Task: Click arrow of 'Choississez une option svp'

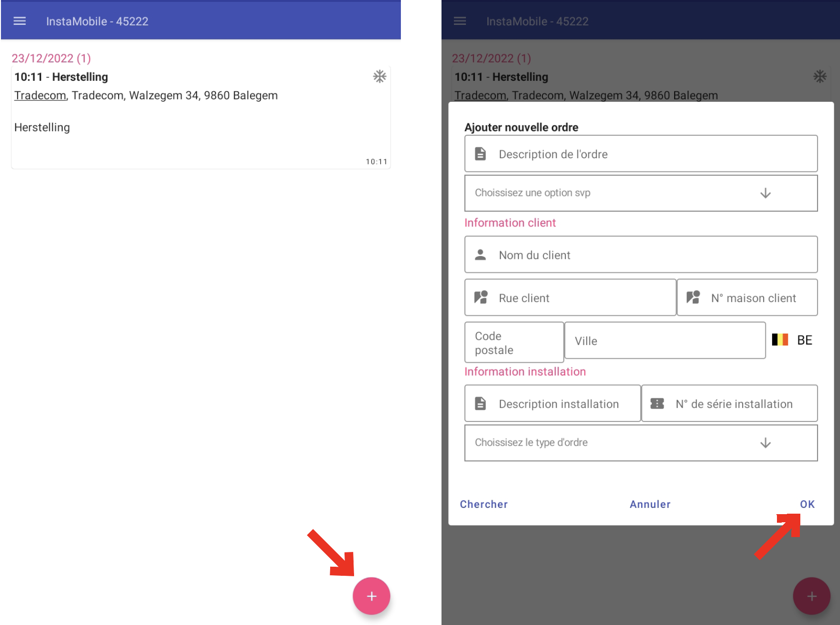Action: pyautogui.click(x=765, y=193)
